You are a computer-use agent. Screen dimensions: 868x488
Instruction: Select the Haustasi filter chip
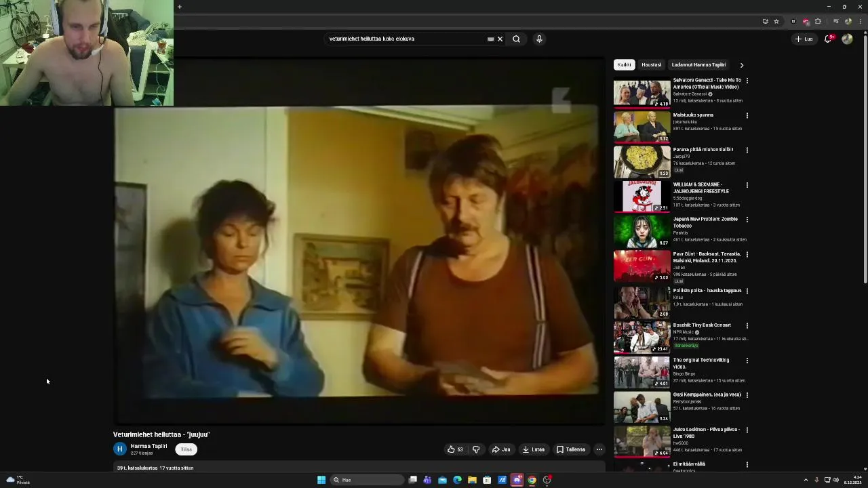(x=651, y=65)
